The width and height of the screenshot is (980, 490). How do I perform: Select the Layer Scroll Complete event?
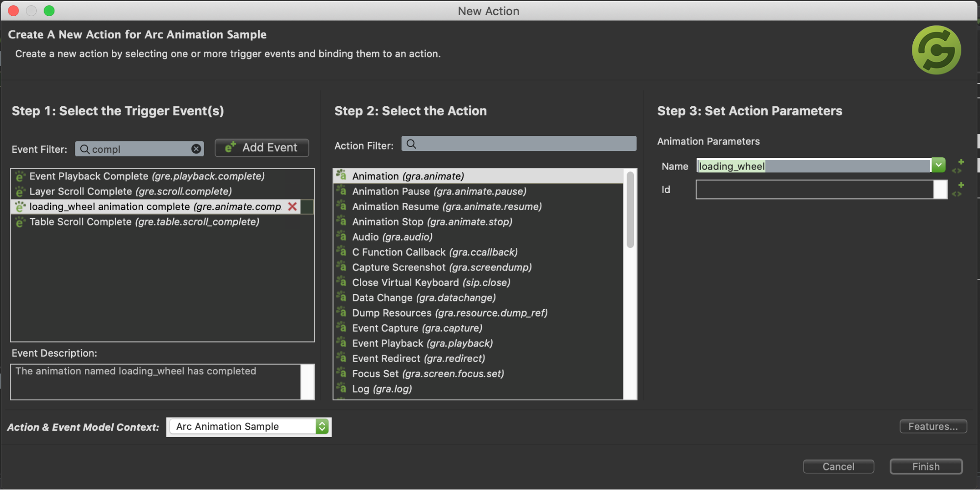[162, 192]
